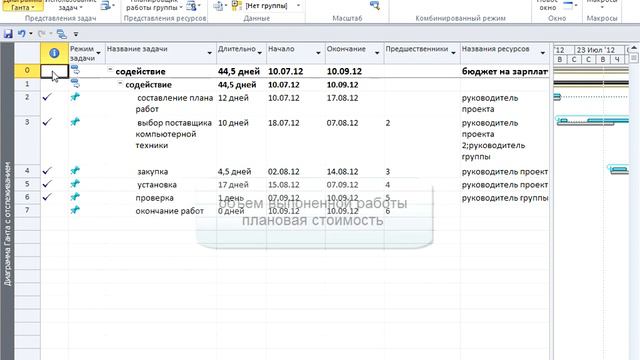Viewport: 640px width, 360px height.
Task: Click the window arrange icon next to 'Новое окно'
Action: coord(570,6)
